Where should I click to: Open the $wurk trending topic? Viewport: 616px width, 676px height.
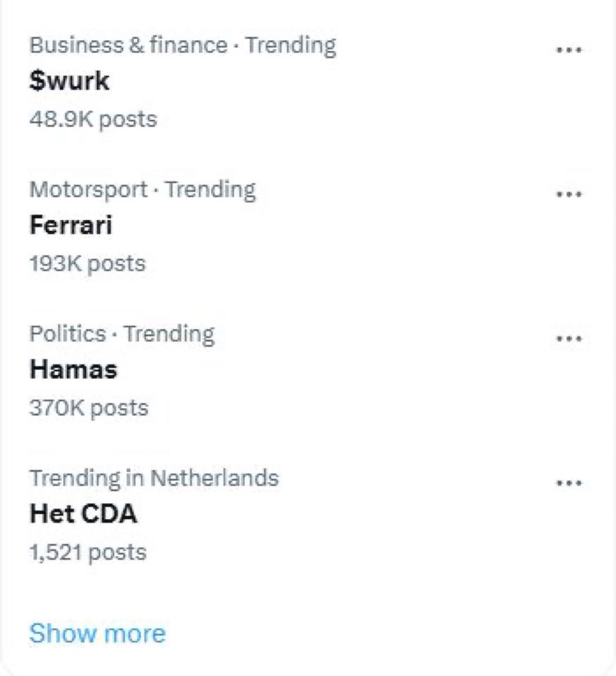[69, 81]
